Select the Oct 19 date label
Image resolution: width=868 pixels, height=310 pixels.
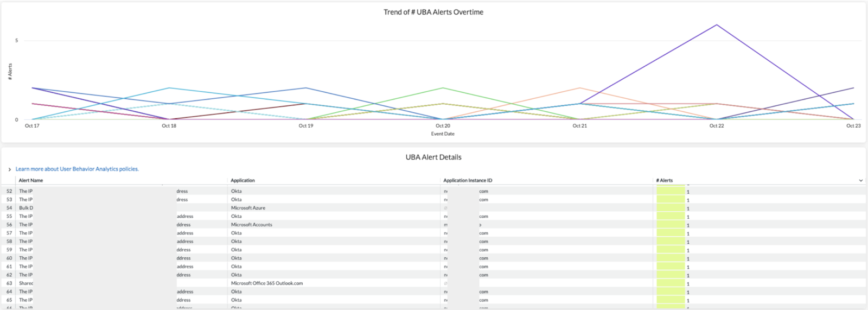[306, 125]
